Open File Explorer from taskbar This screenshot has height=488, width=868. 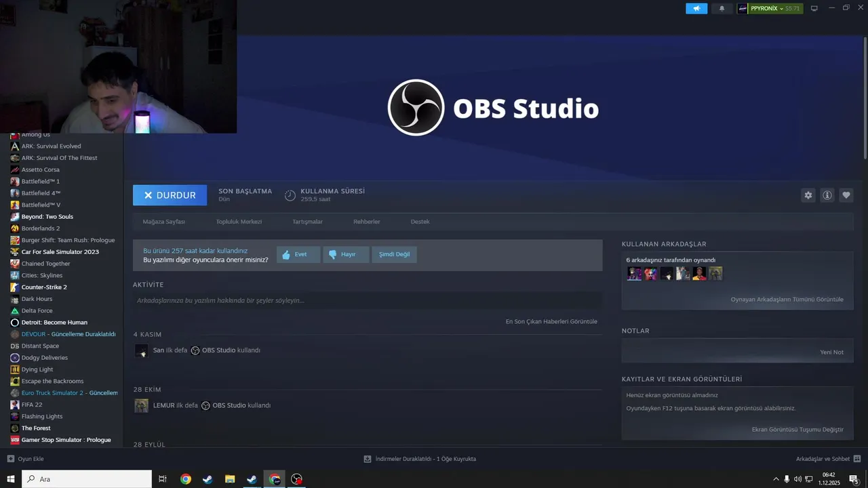pyautogui.click(x=230, y=479)
